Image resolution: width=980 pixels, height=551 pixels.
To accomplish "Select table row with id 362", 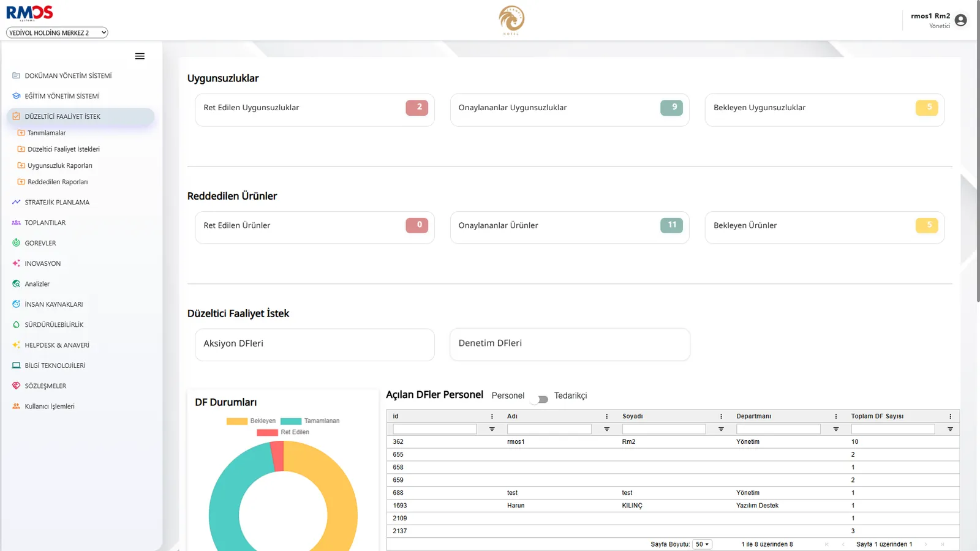I will tap(673, 442).
